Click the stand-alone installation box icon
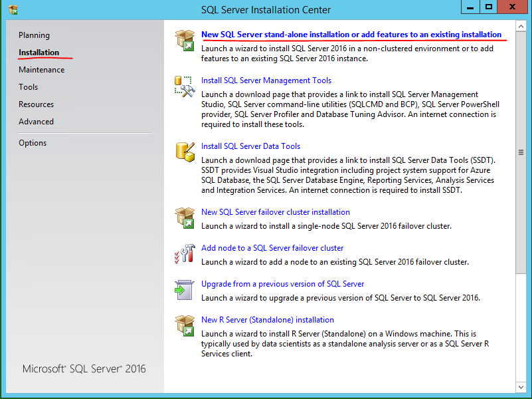This screenshot has width=532, height=399. (185, 41)
